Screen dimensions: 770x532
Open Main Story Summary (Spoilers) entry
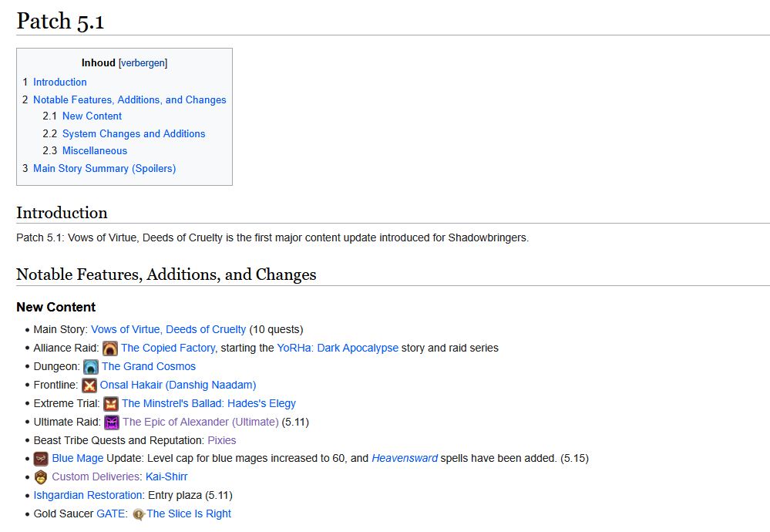(x=105, y=169)
